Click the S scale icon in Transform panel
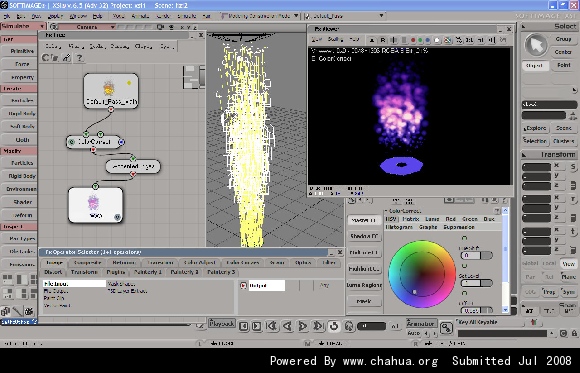The height and width of the screenshot is (373, 580). (x=573, y=167)
